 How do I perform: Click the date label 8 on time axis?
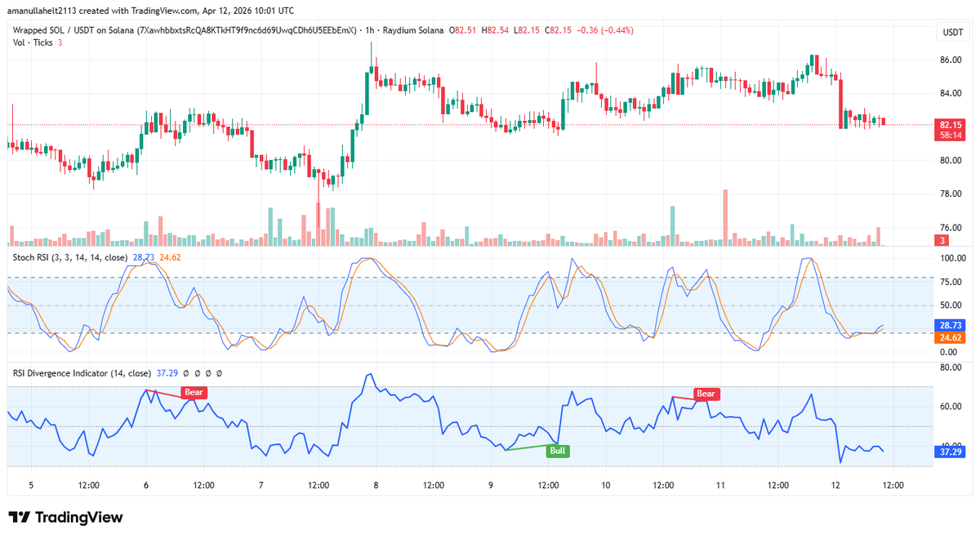pos(376,485)
